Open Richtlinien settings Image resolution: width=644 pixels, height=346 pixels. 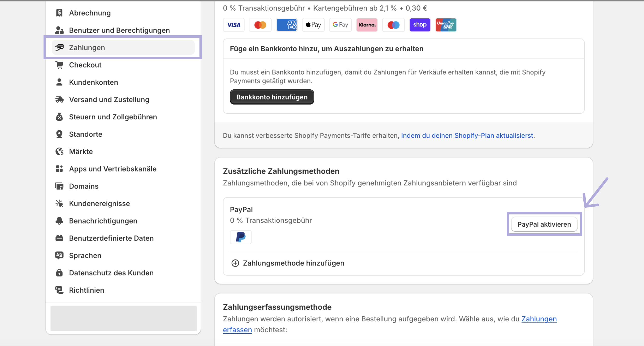pos(123,290)
